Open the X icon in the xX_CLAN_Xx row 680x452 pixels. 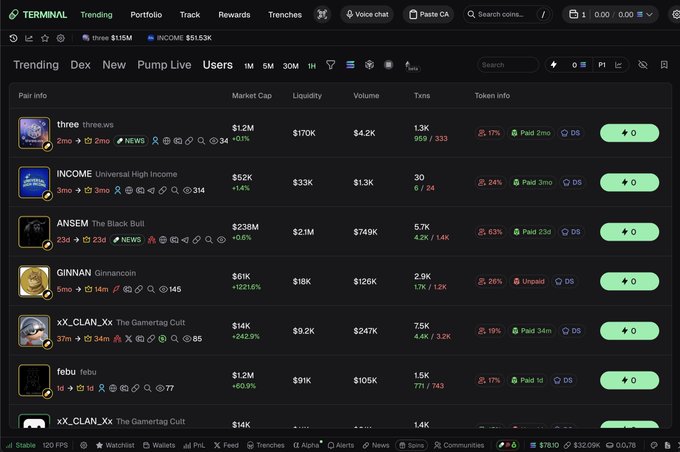pyautogui.click(x=128, y=339)
